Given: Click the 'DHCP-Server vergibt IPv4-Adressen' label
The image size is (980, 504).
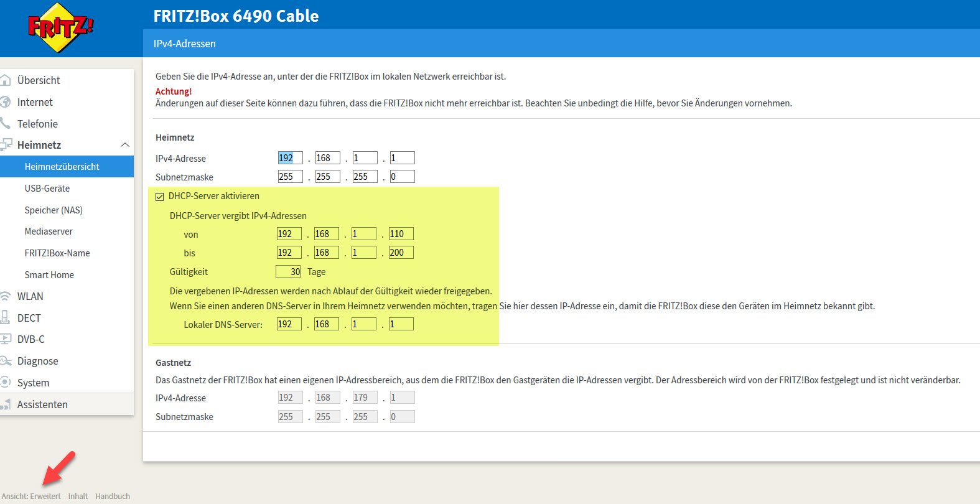Looking at the screenshot, I should tap(238, 216).
